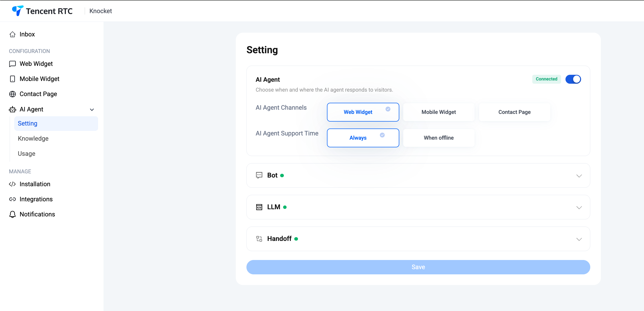
Task: Click the green status dot beside Bot
Action: (282, 176)
